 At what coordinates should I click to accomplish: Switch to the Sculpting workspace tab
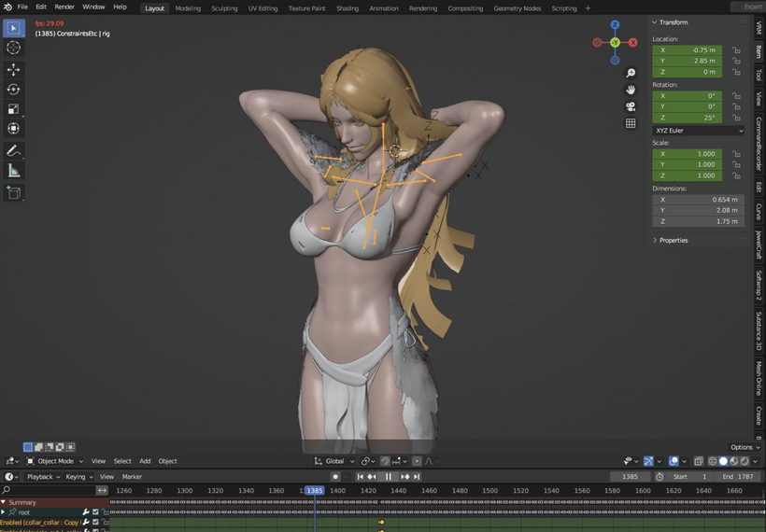pyautogui.click(x=224, y=8)
